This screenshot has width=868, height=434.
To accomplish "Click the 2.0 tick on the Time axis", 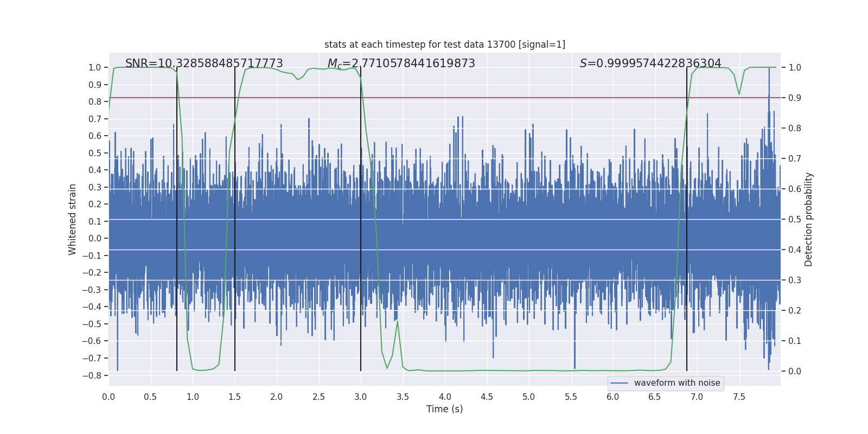I will [x=277, y=397].
